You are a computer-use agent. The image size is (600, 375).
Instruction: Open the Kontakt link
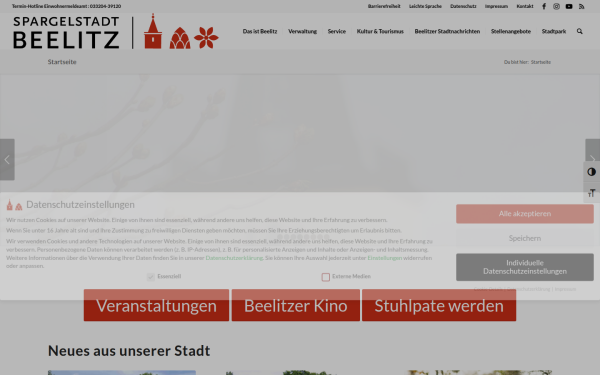(525, 7)
